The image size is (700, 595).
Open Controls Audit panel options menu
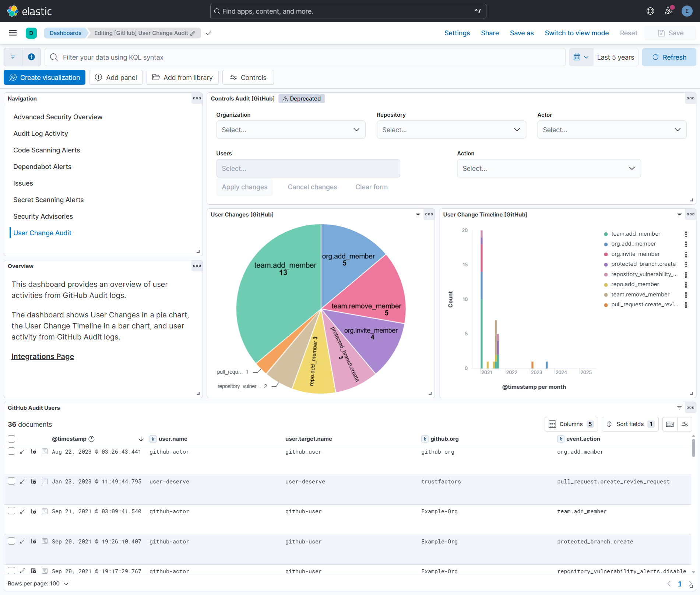point(690,98)
